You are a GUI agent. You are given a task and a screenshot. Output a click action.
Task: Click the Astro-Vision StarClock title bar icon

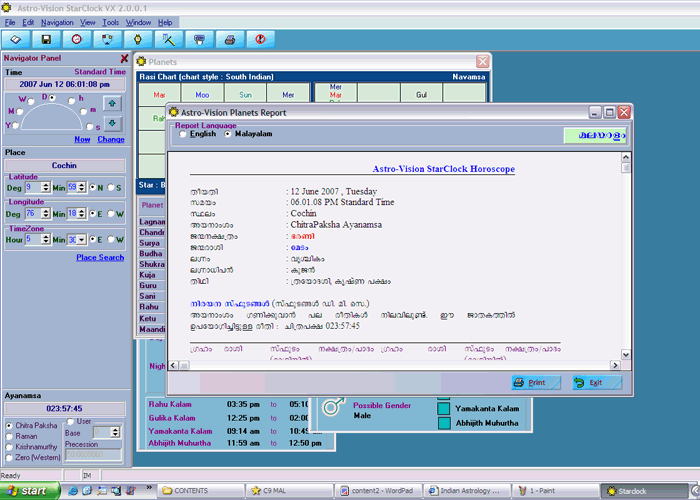point(6,8)
